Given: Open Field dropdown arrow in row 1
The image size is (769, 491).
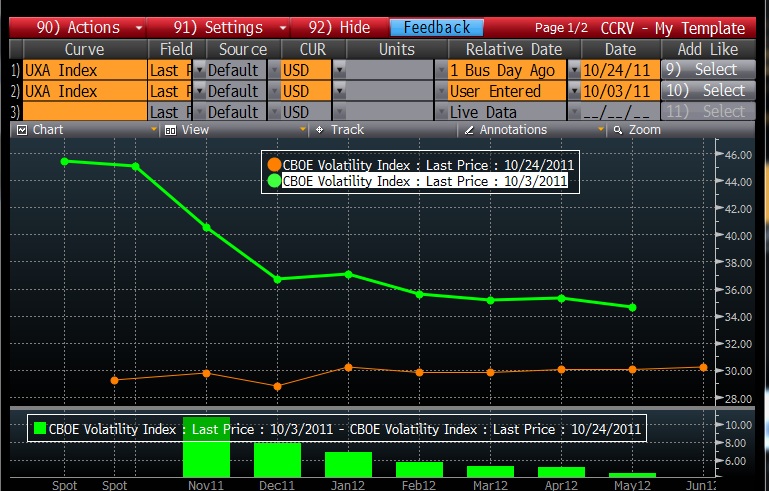Looking at the screenshot, I should point(199,70).
